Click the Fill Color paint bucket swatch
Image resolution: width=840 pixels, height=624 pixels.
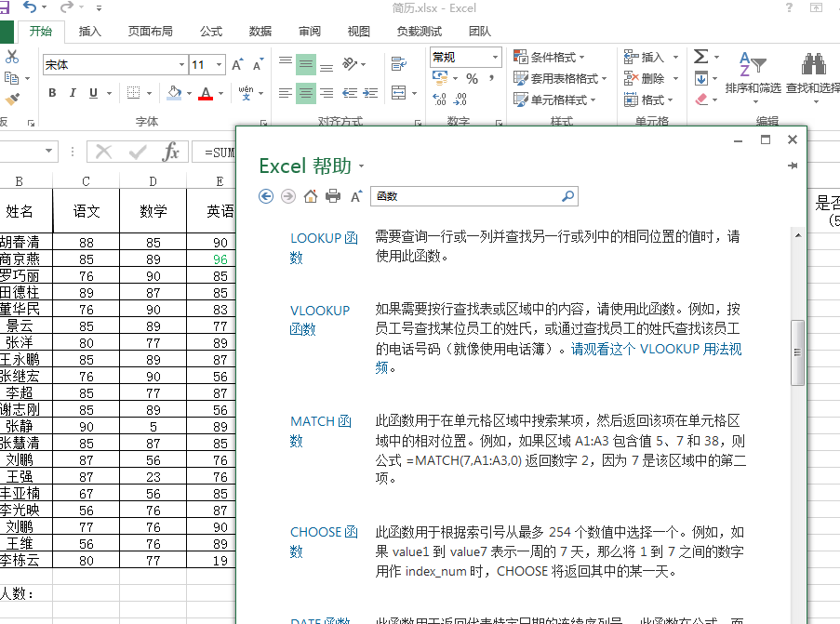[174, 93]
